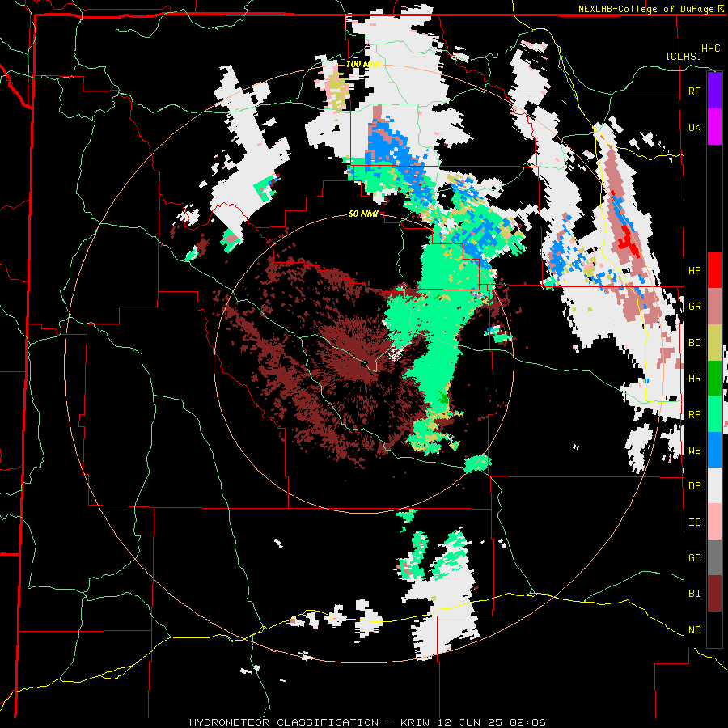Click the GC legend label text
The width and height of the screenshot is (728, 728).
tap(694, 558)
